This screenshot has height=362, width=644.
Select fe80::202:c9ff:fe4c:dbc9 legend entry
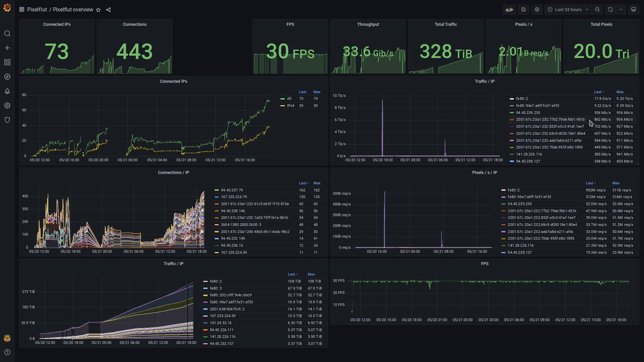point(230,295)
